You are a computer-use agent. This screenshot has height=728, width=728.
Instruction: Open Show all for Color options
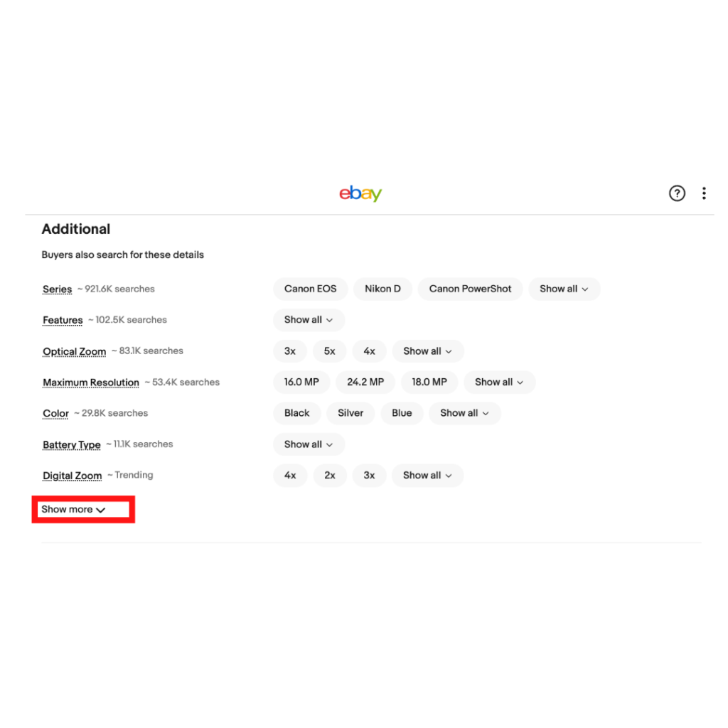[x=464, y=413]
